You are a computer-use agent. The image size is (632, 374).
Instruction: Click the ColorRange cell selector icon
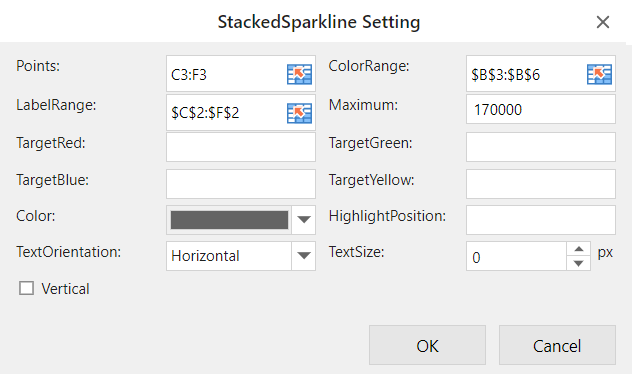point(599,74)
